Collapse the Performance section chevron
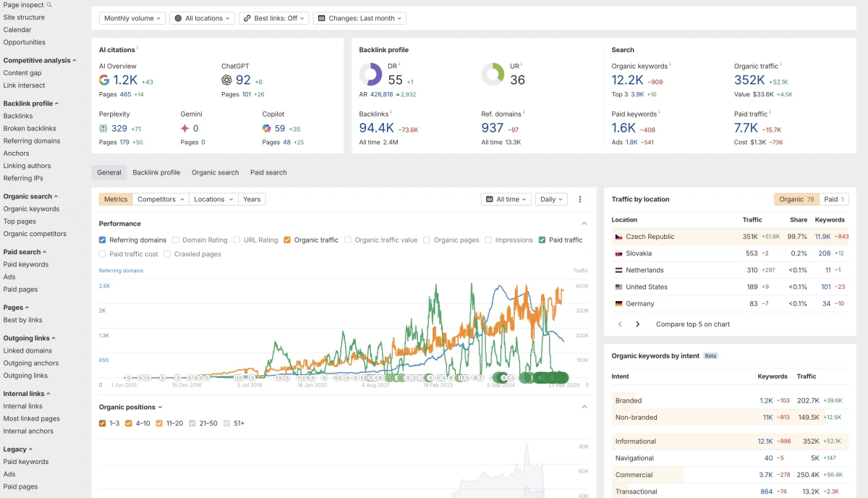 point(584,224)
